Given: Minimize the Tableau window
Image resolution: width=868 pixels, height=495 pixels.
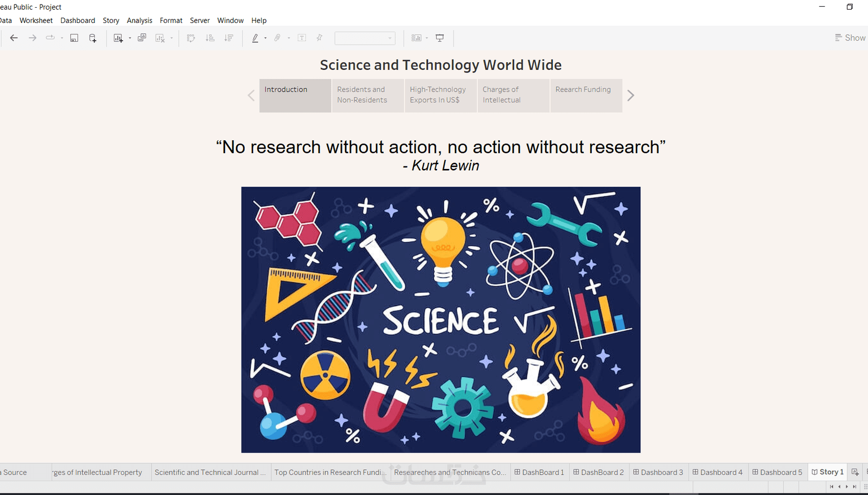Looking at the screenshot, I should click(x=822, y=7).
